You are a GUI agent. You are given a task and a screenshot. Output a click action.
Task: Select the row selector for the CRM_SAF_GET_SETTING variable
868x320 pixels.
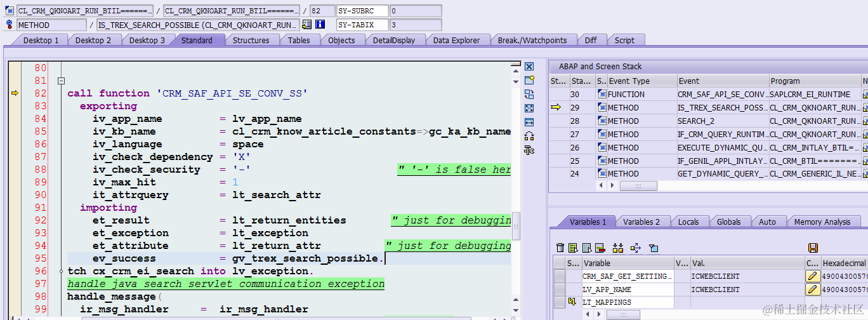[559, 276]
